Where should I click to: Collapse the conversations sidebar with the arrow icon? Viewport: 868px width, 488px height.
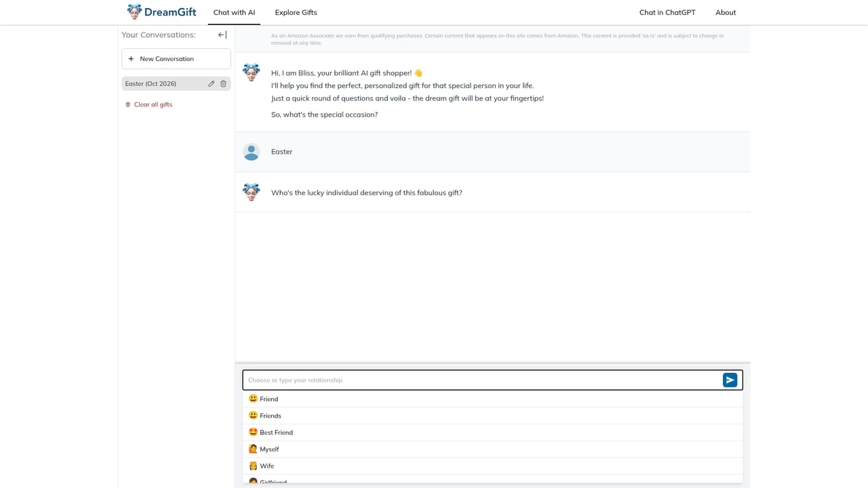[x=222, y=35]
